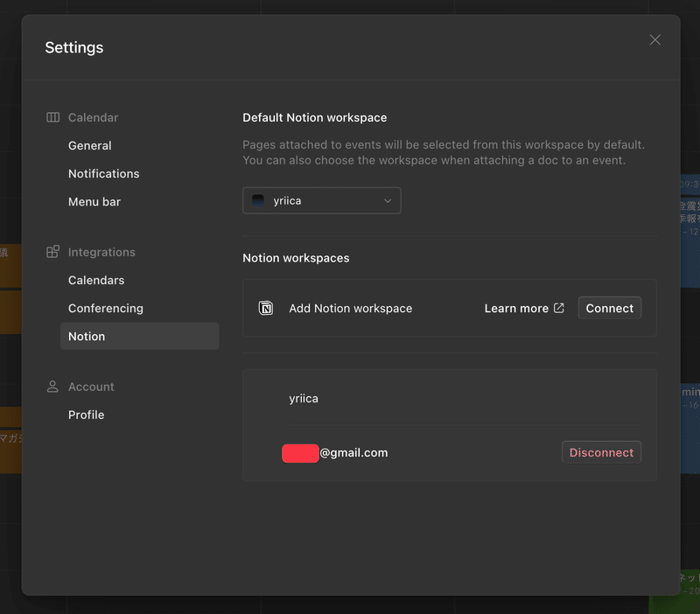Open the Notifications settings page

click(103, 173)
